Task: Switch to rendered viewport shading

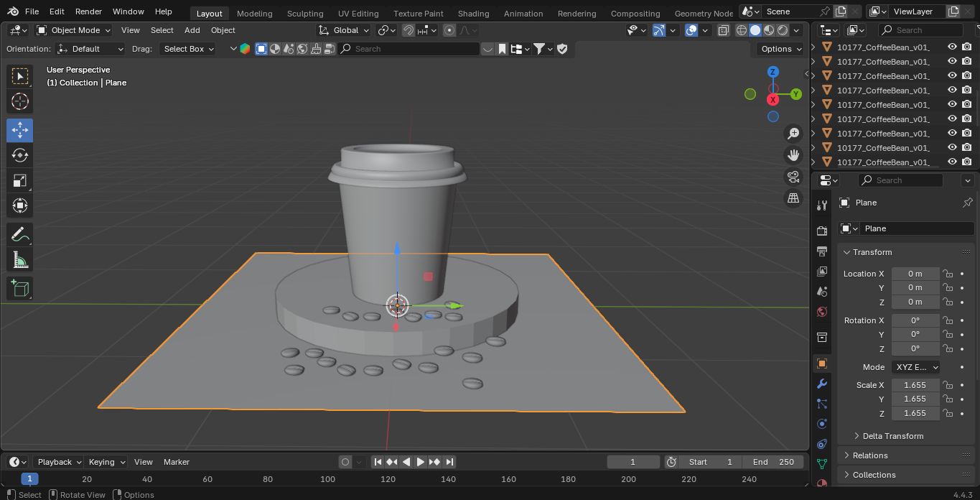Action: coord(783,30)
